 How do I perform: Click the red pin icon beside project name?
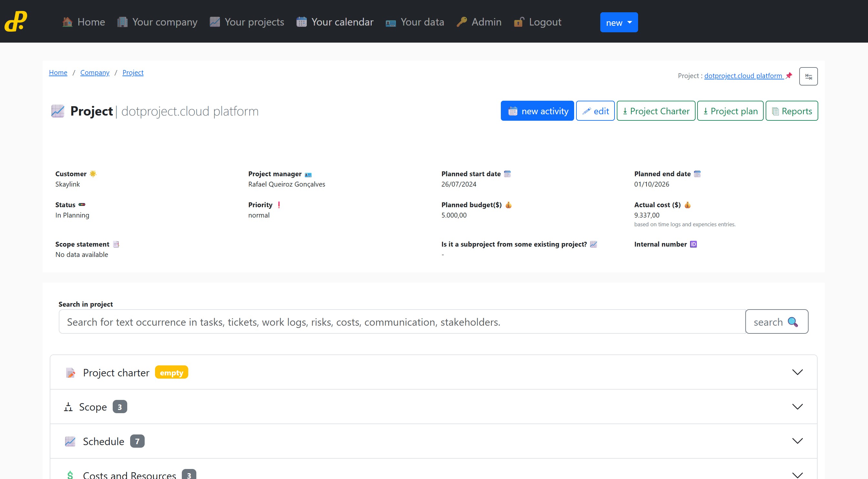(x=789, y=76)
